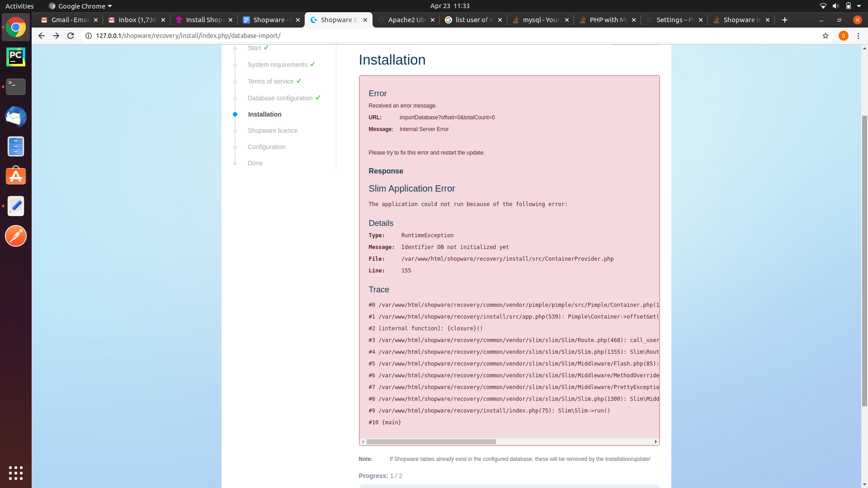Switch to the Apache2 Ubuntu tab
The image size is (868, 488).
406,20
